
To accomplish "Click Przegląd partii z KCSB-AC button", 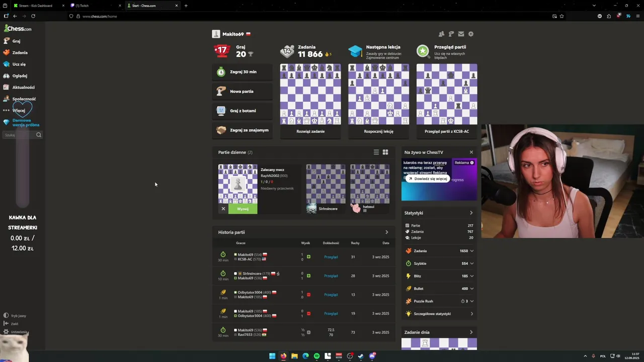I will tap(447, 131).
